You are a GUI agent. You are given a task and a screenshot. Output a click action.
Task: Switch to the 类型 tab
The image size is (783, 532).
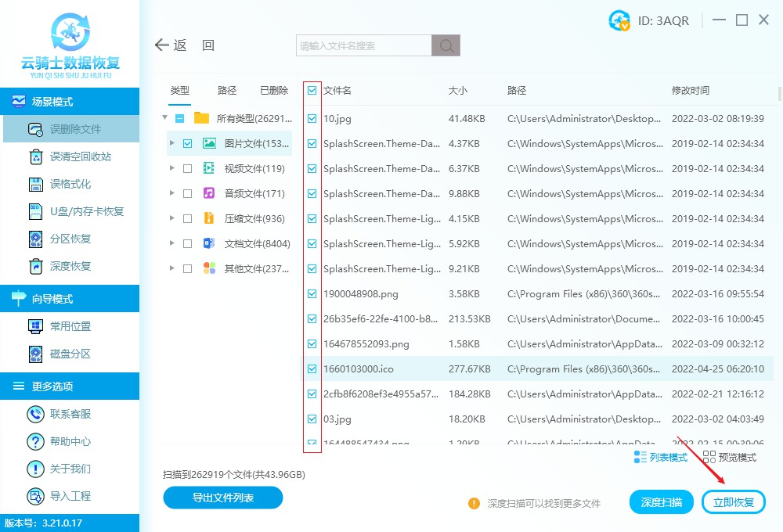click(180, 90)
